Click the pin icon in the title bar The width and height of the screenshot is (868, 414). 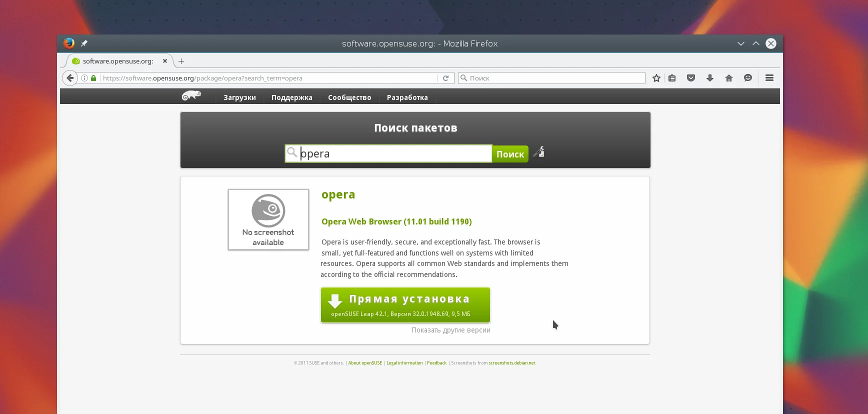(84, 43)
